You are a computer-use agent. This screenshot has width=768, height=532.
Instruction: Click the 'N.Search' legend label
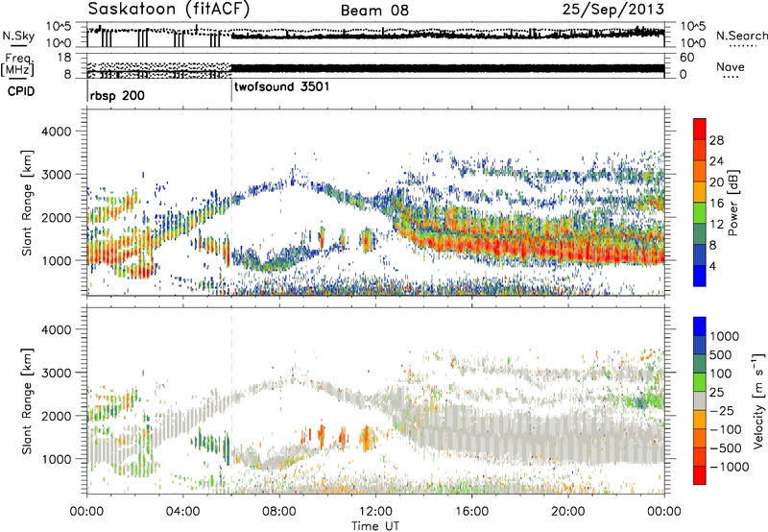(x=741, y=36)
